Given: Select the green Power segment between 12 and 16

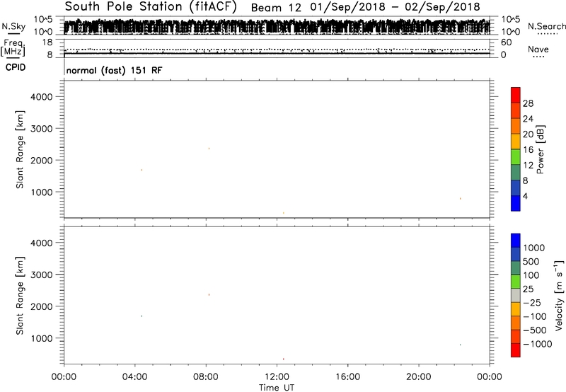Looking at the screenshot, I should click(516, 157).
